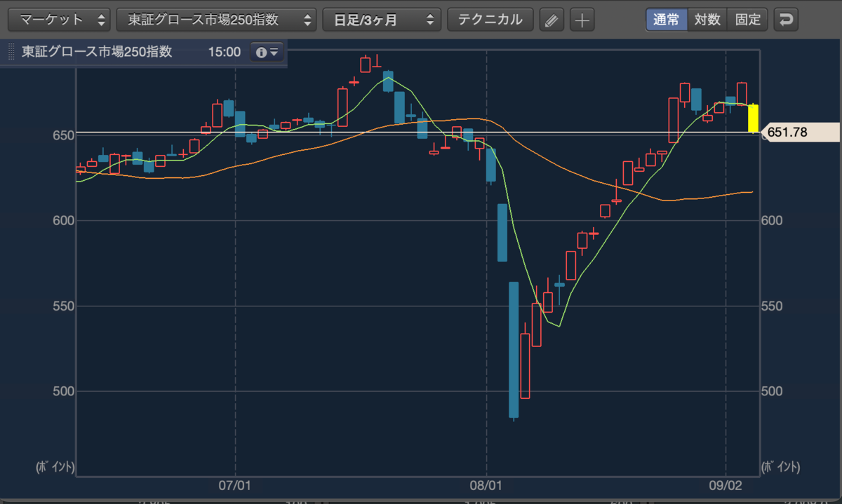
Task: Open the info dropdown beside 15:00
Action: [x=267, y=53]
